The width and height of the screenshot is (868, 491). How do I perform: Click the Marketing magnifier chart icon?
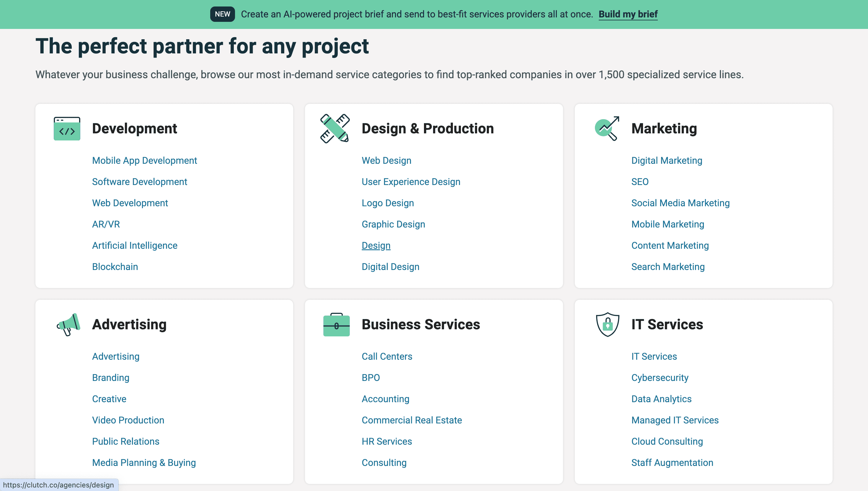607,128
